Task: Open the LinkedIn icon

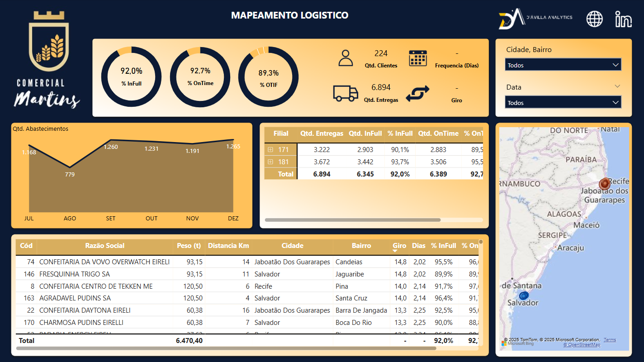Action: (x=624, y=19)
